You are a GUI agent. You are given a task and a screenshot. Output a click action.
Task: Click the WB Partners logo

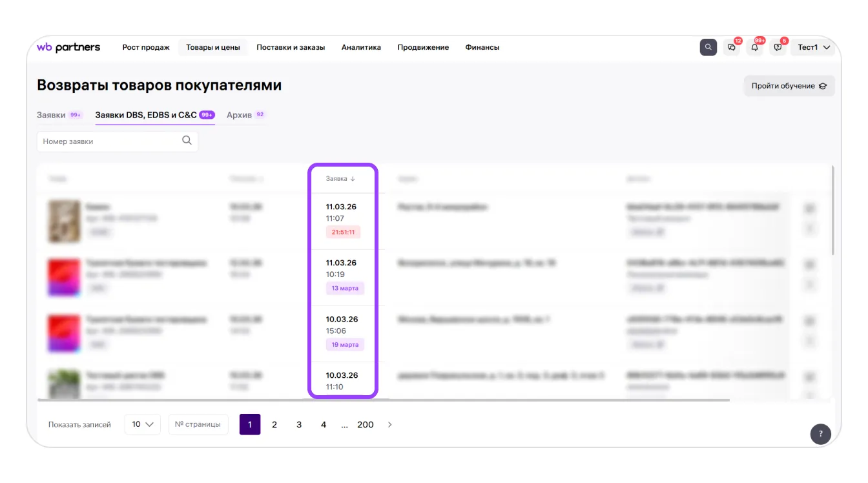(68, 47)
